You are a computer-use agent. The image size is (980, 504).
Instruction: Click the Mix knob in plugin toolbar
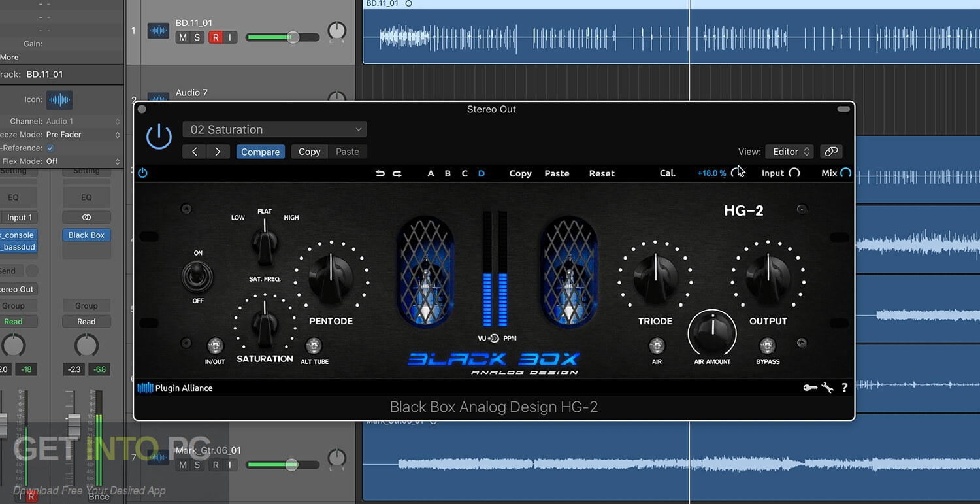pyautogui.click(x=845, y=173)
